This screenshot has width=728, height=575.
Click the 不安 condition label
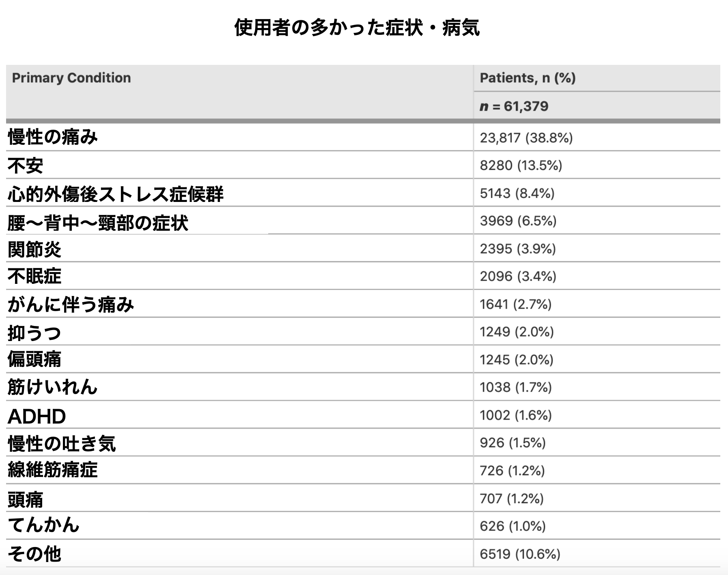26,165
